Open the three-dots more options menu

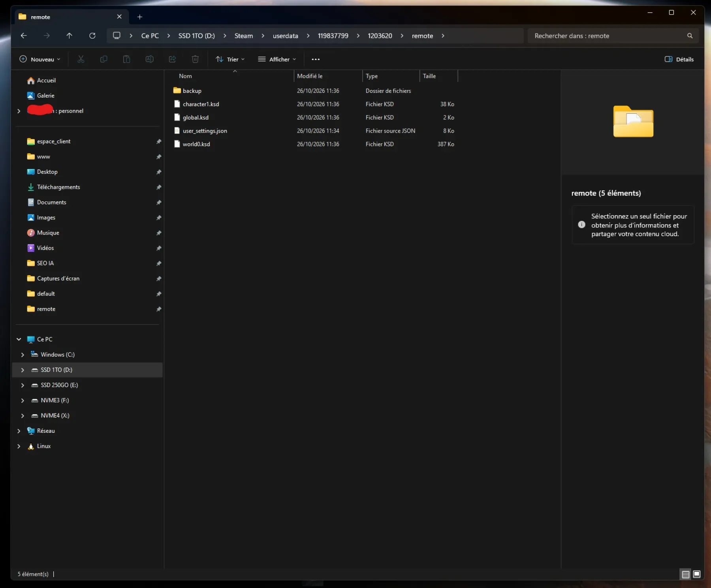[316, 59]
